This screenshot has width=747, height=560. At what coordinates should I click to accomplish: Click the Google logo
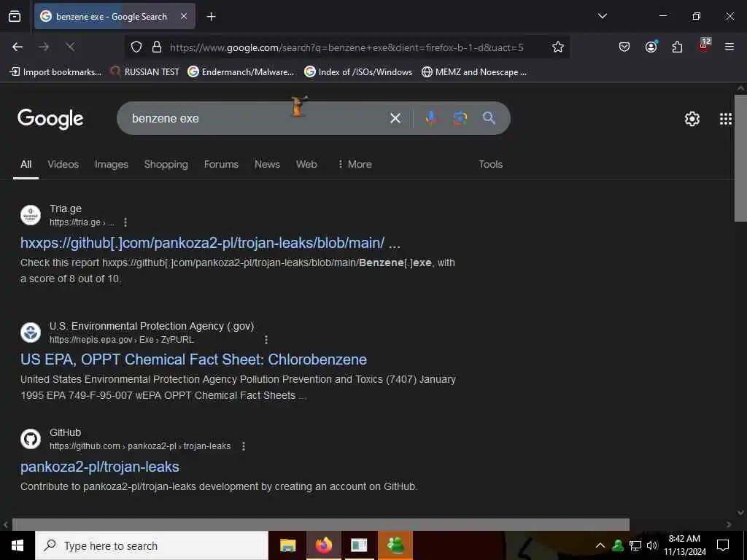(50, 119)
